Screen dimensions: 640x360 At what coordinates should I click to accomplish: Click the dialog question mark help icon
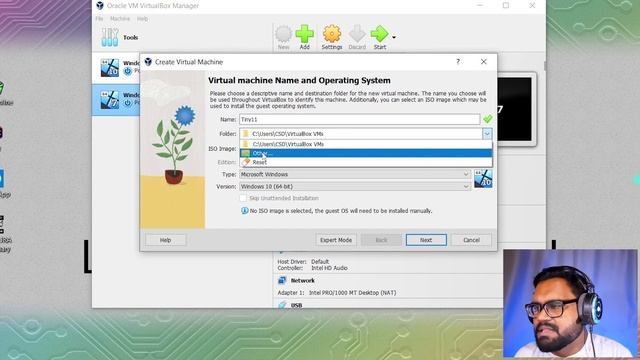pyautogui.click(x=458, y=62)
